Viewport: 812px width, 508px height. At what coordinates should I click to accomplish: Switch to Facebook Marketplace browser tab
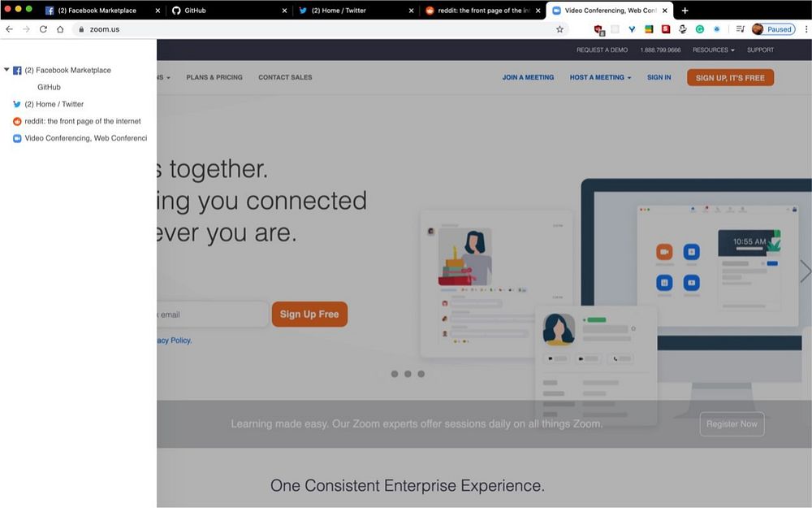point(97,11)
